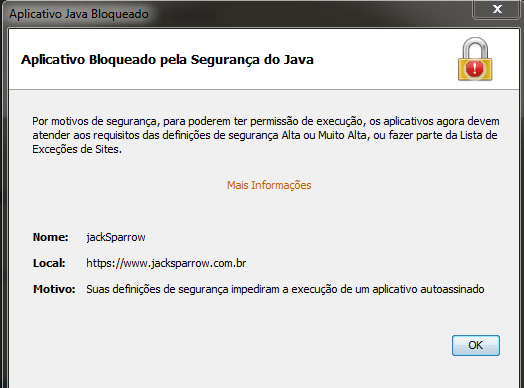Screen dimensions: 524x388
Task: Open the Mais Informações link
Action: (269, 185)
